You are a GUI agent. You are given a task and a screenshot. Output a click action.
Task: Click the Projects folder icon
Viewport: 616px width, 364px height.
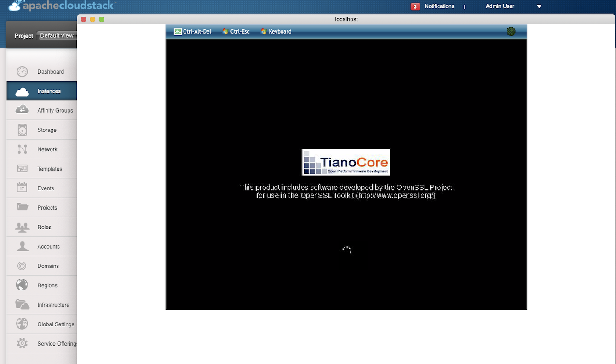[x=22, y=207]
